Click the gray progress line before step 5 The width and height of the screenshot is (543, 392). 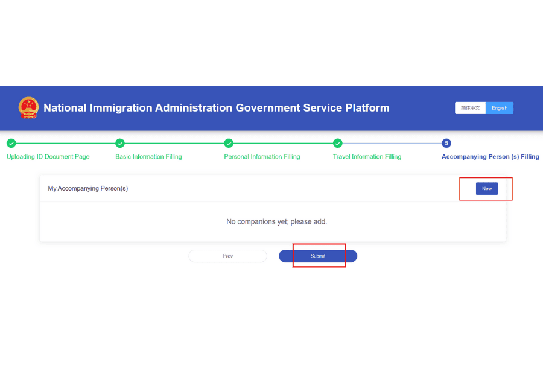(392, 143)
